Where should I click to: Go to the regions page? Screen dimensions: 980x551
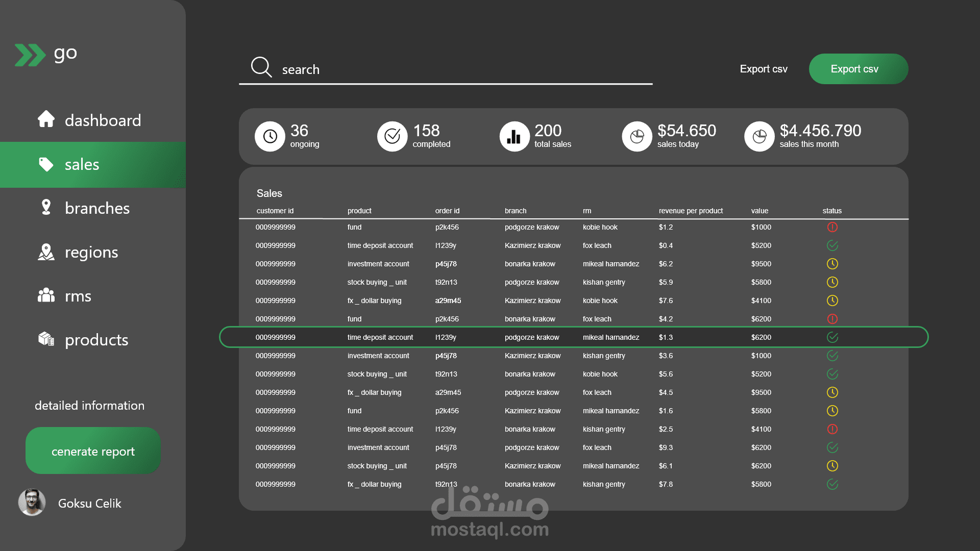(x=92, y=252)
